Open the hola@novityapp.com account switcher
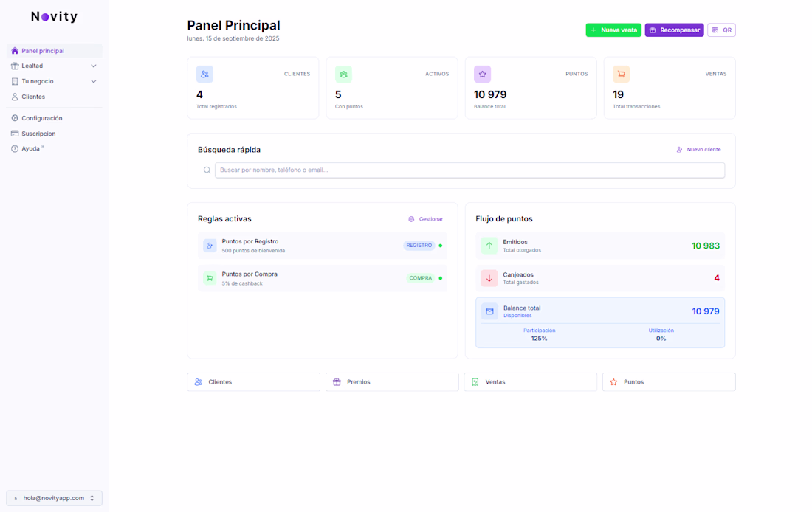 click(55, 498)
